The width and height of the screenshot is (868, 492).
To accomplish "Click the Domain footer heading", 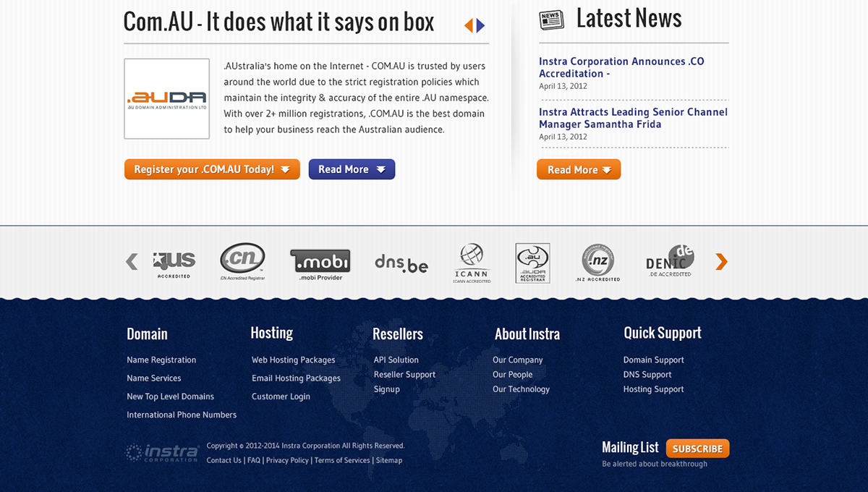I will coord(147,334).
